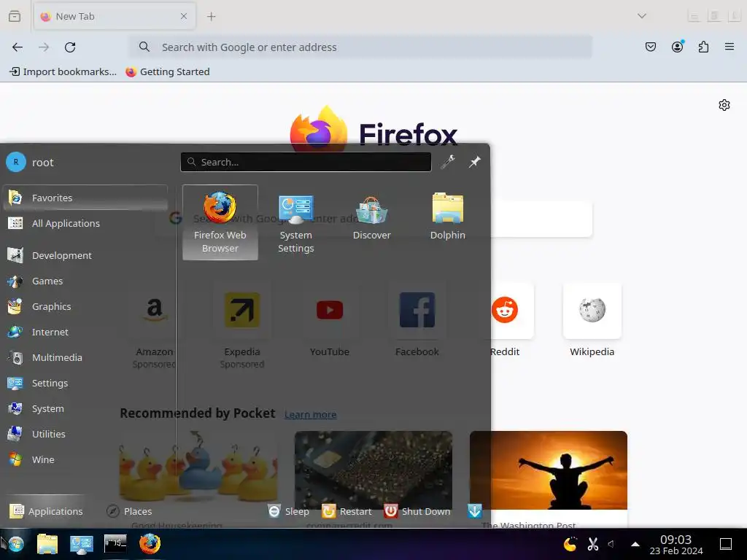The height and width of the screenshot is (560, 747).
Task: Open the clipboard scissors tray icon
Action: point(592,544)
